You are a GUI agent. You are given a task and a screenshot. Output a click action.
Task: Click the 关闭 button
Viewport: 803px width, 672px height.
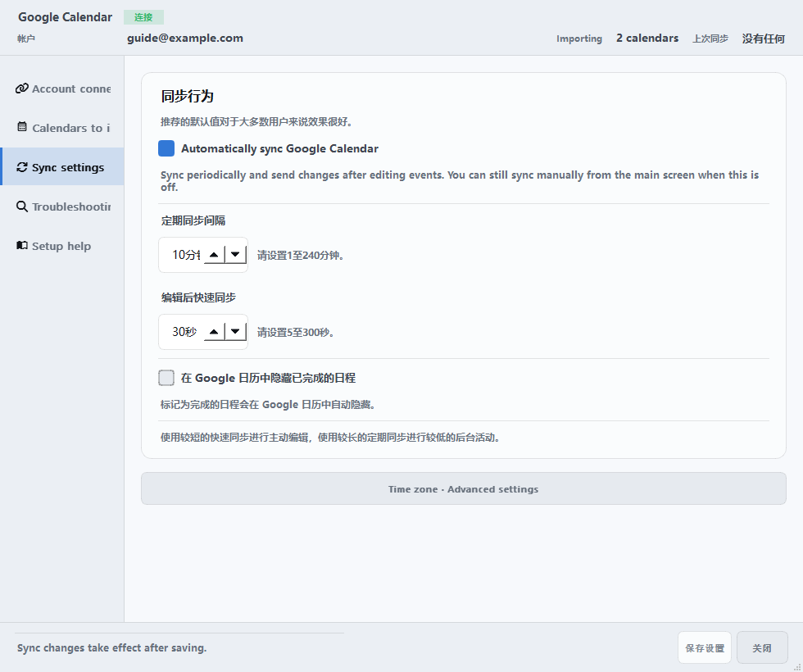(x=762, y=647)
